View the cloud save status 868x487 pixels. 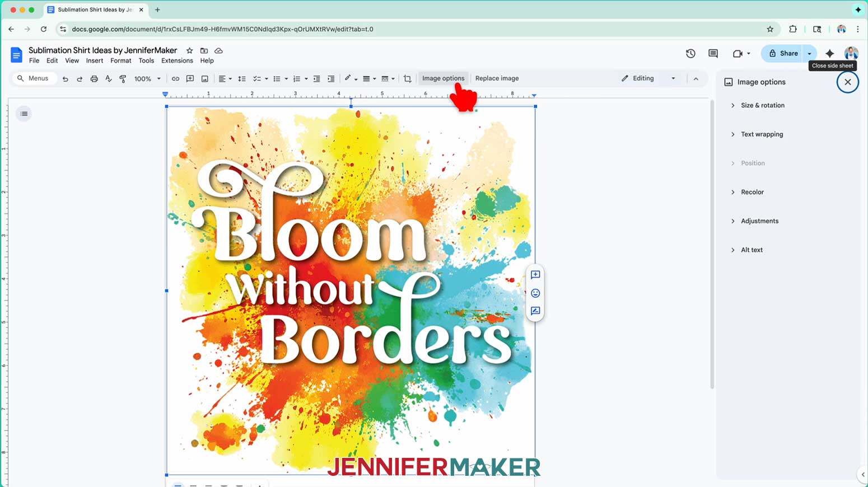pyautogui.click(x=218, y=50)
